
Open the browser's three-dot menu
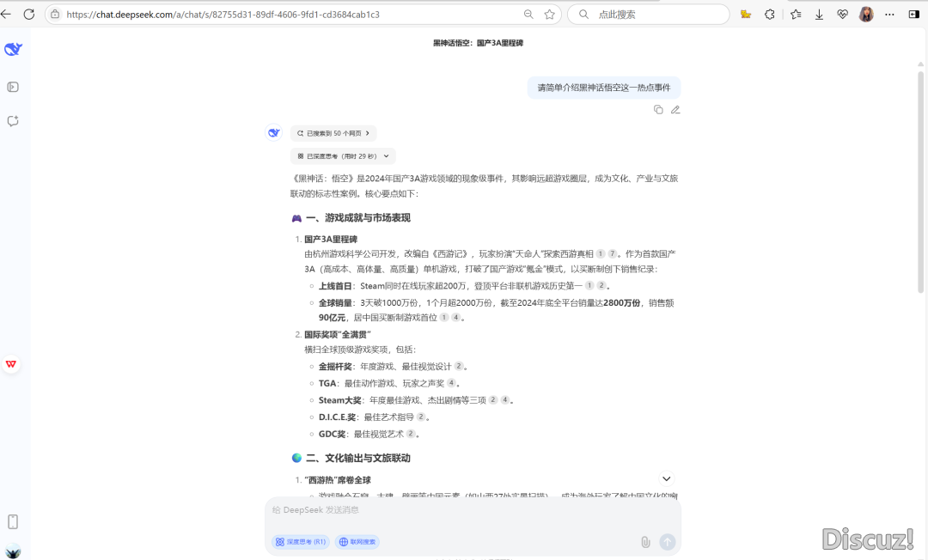889,15
